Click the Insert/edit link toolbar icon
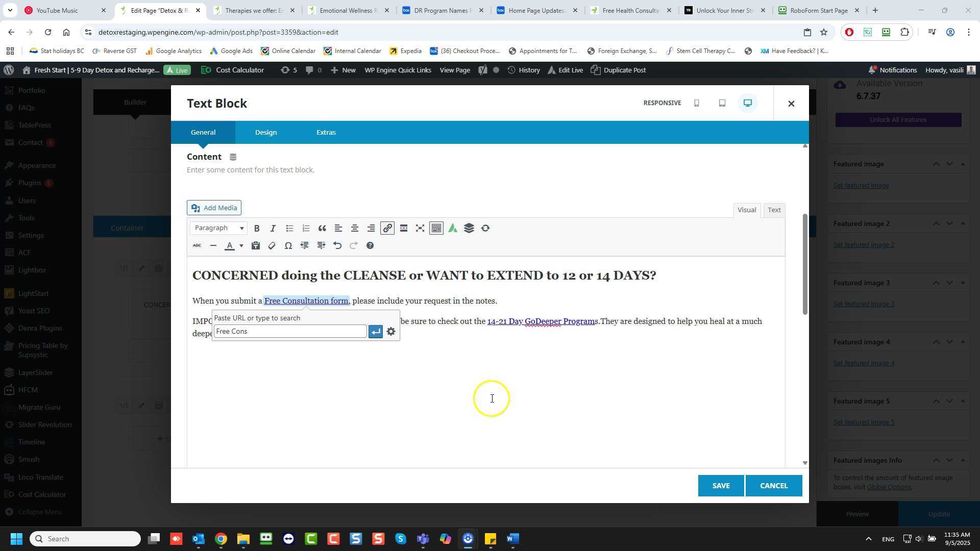 tap(387, 229)
